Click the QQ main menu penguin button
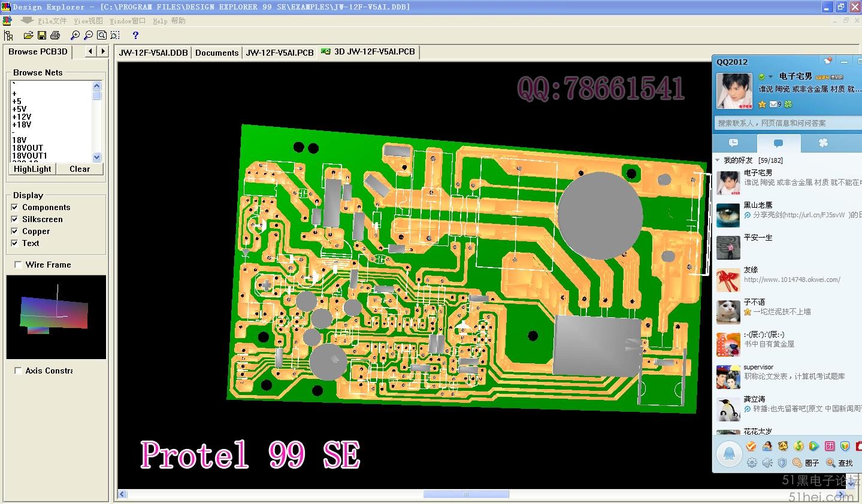Image resolution: width=862 pixels, height=504 pixels. 729,454
